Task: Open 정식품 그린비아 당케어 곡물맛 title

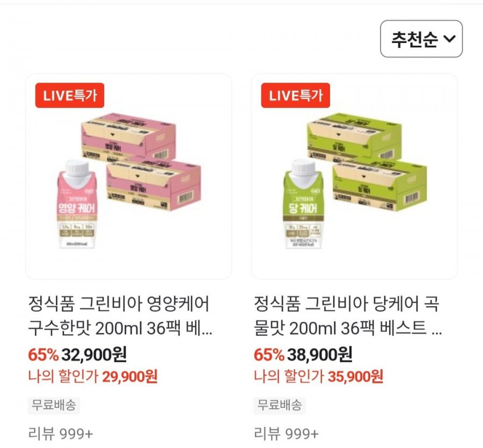Action: tap(348, 316)
